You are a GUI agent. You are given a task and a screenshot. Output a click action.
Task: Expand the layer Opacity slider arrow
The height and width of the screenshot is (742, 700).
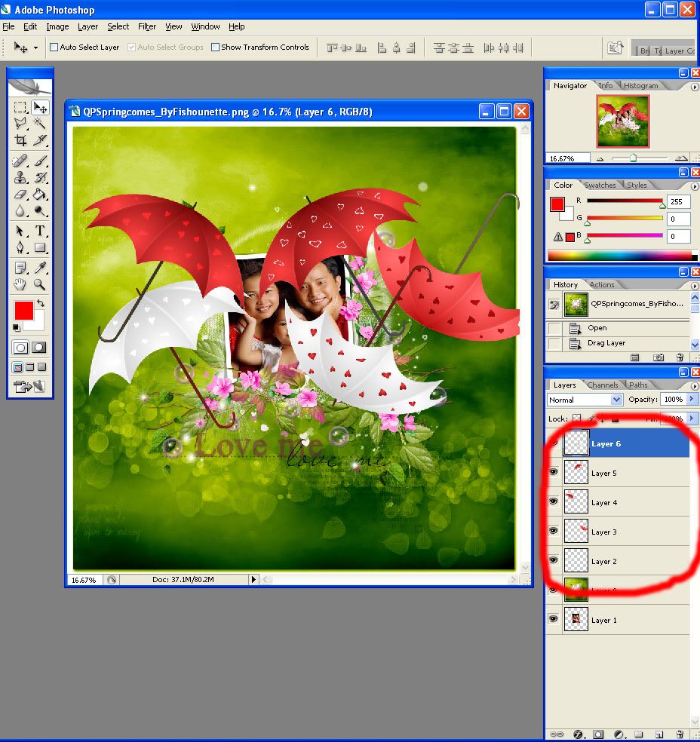pos(692,400)
